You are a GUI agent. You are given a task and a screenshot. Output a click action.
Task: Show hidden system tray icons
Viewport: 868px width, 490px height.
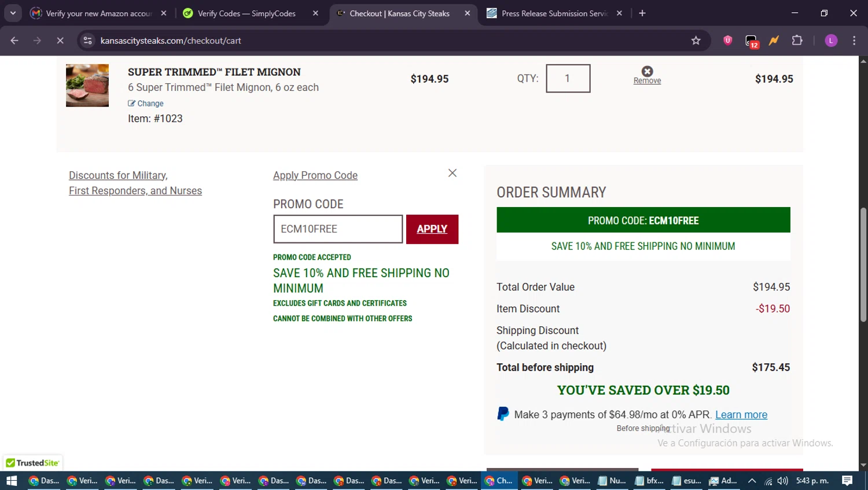[x=752, y=481]
